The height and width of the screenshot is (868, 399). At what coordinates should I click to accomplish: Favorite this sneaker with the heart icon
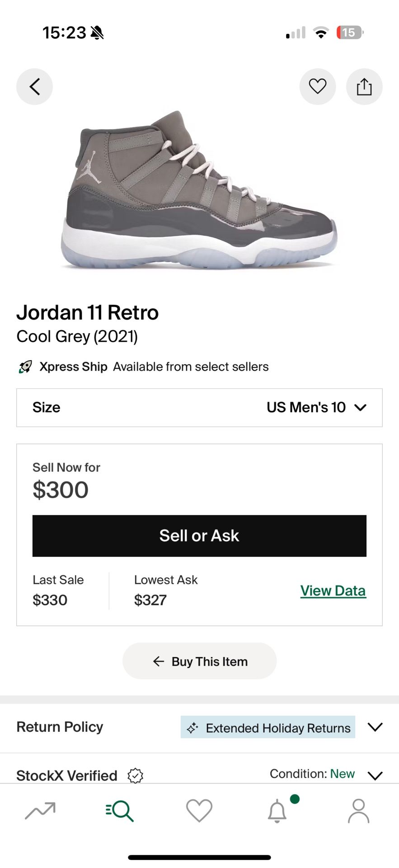coord(318,86)
